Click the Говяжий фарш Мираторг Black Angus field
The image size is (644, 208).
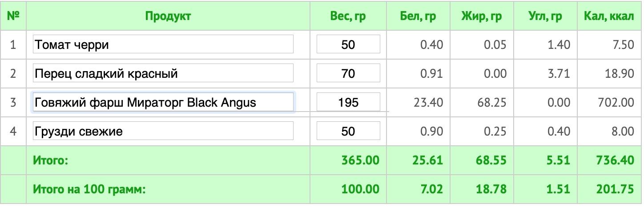click(x=163, y=102)
